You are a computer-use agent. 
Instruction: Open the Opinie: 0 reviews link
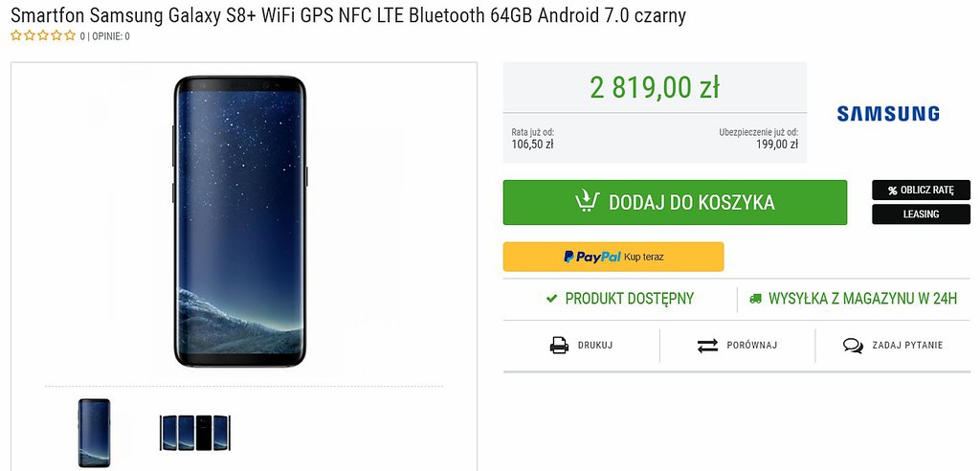coord(111,36)
